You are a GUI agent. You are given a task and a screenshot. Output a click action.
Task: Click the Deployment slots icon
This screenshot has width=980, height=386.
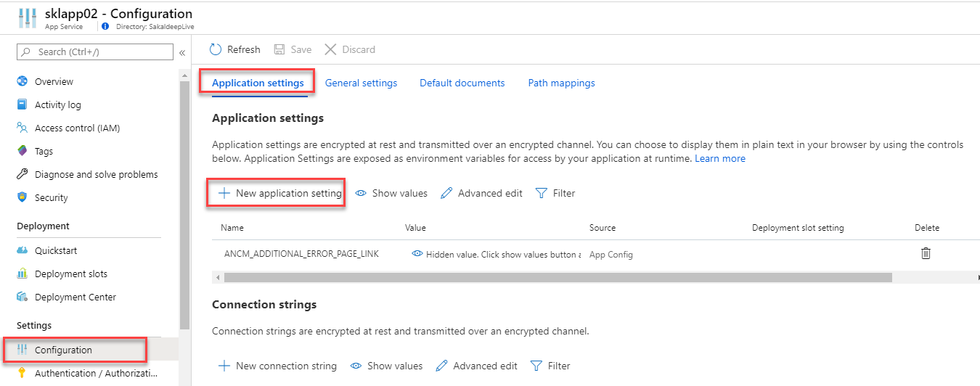click(23, 274)
